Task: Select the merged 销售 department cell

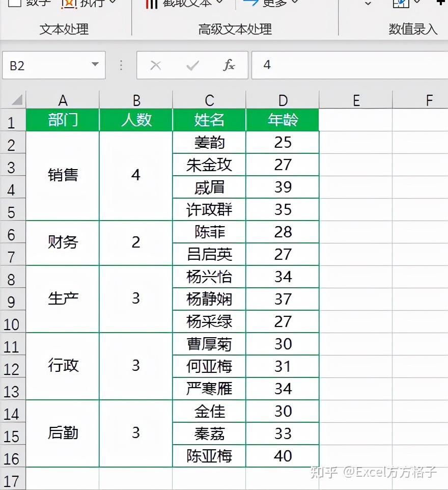Action: coord(63,176)
